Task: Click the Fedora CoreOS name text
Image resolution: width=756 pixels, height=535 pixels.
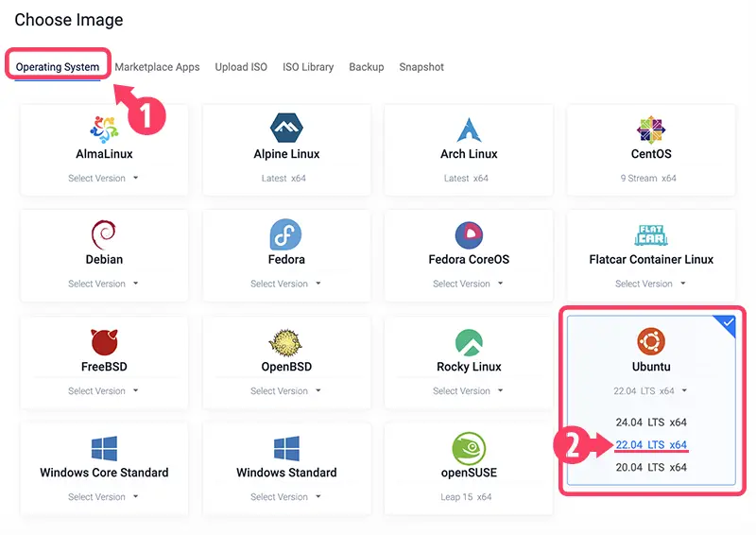Action: pos(469,260)
